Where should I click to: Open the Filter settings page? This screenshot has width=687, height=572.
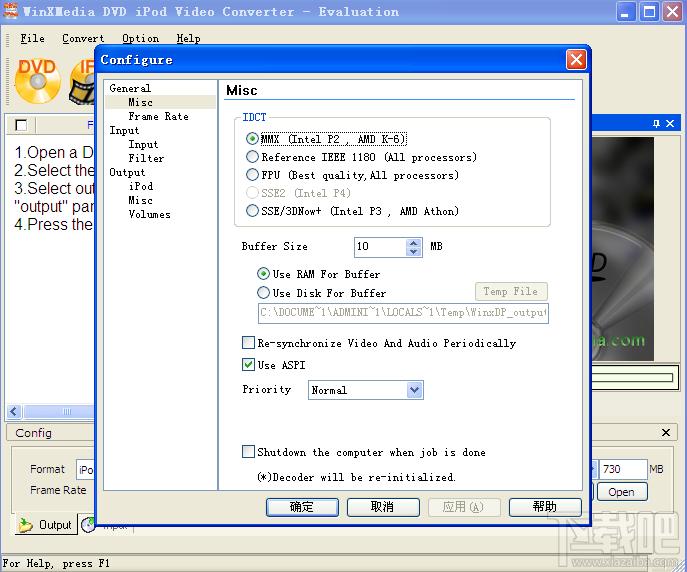click(x=146, y=158)
